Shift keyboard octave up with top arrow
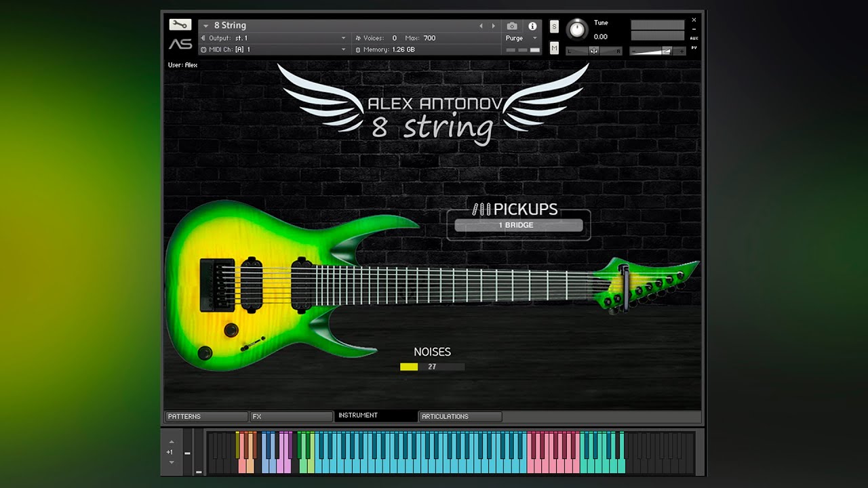This screenshot has height=488, width=868. tap(171, 442)
